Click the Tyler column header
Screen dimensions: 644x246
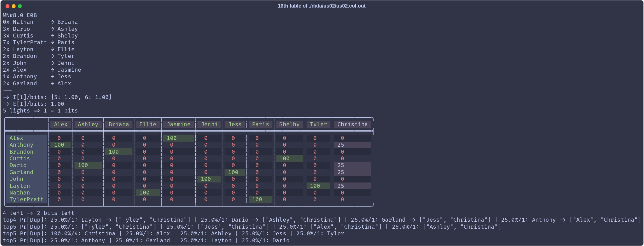pyautogui.click(x=318, y=124)
